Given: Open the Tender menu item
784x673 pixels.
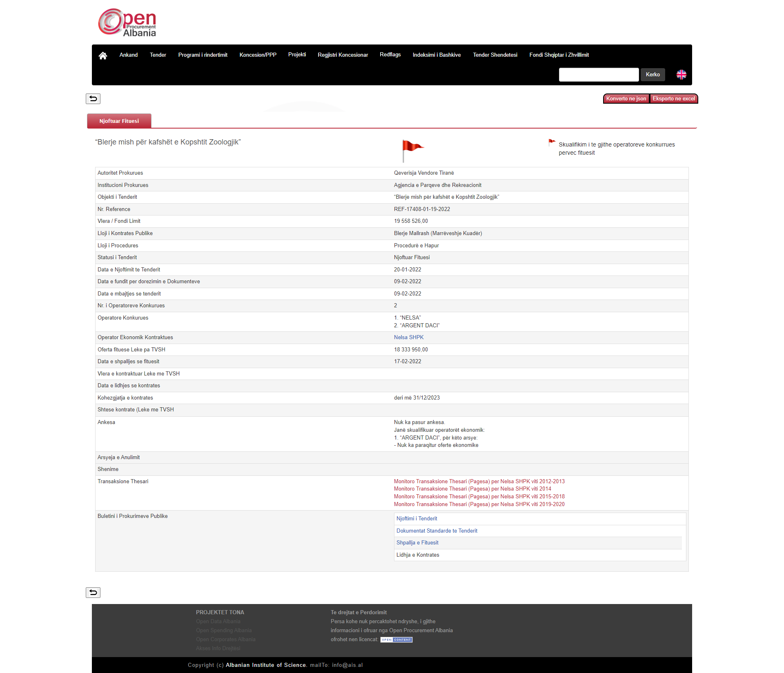Looking at the screenshot, I should [x=158, y=55].
